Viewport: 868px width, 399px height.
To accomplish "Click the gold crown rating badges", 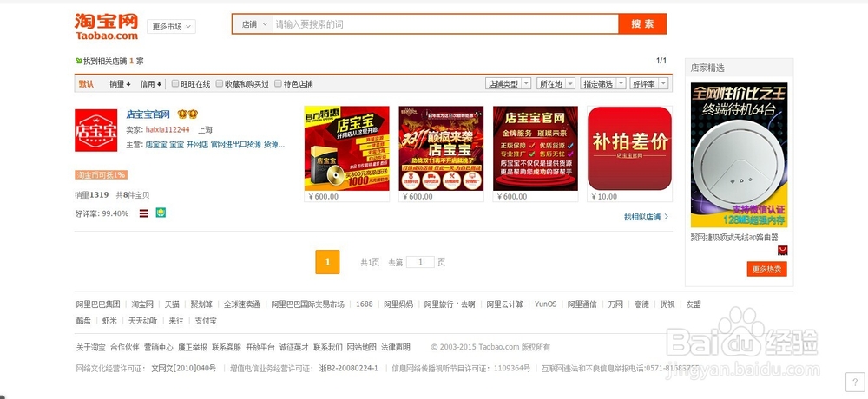I will (x=187, y=114).
